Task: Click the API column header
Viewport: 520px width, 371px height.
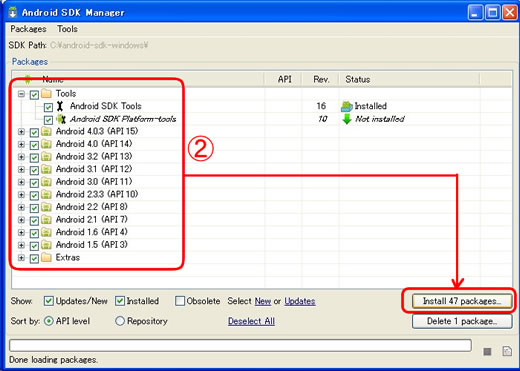Action: click(284, 79)
